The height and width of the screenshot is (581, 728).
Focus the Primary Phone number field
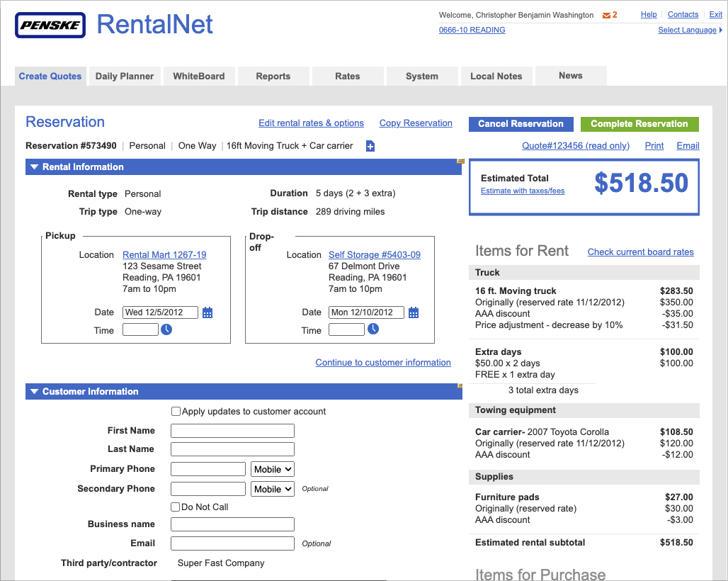[208, 469]
